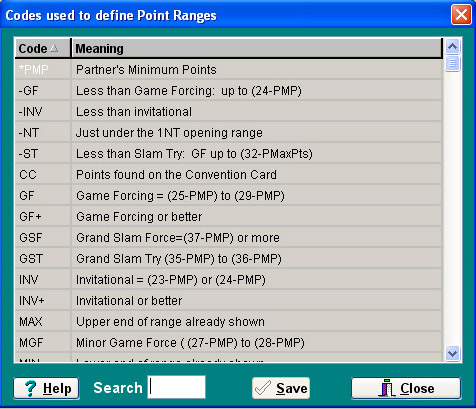Select the GF+ Game Forcing or better row
This screenshot has width=476, height=409.
(229, 217)
